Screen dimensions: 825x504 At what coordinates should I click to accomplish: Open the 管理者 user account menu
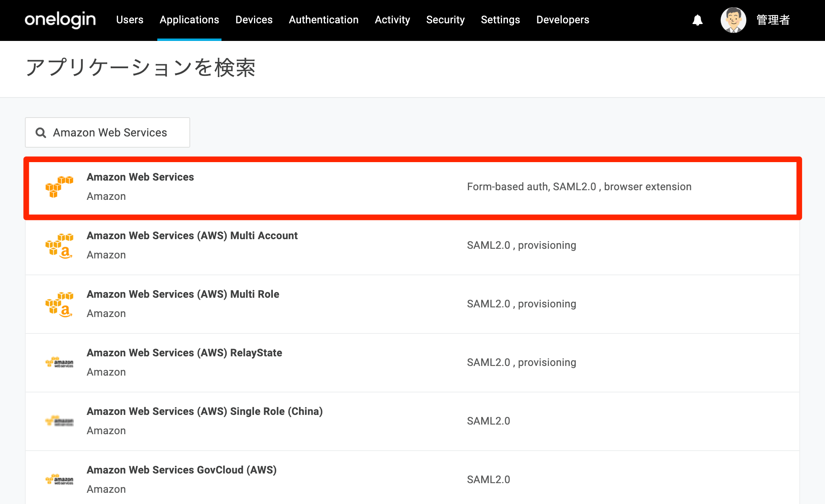[773, 20]
